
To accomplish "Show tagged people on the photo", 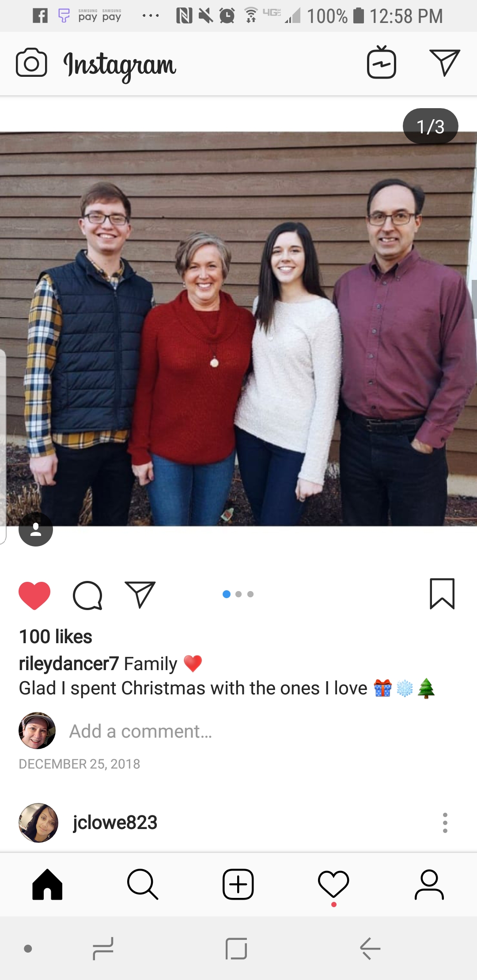I will 36,529.
